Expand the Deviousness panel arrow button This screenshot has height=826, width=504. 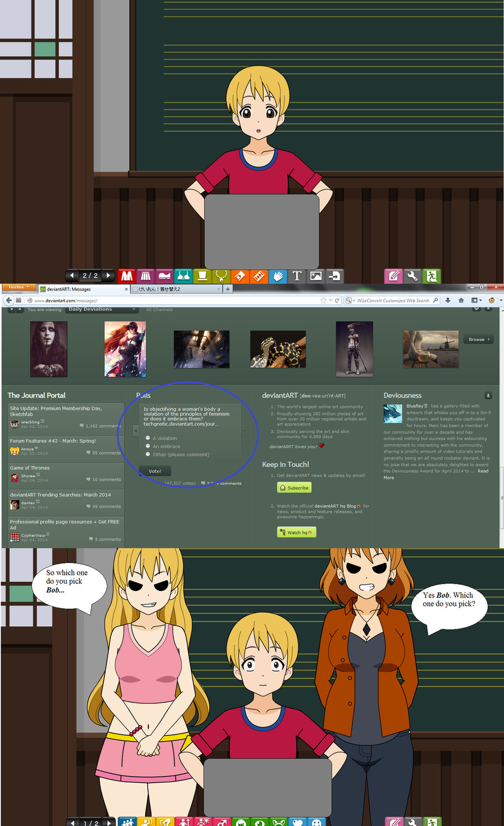coord(488,396)
